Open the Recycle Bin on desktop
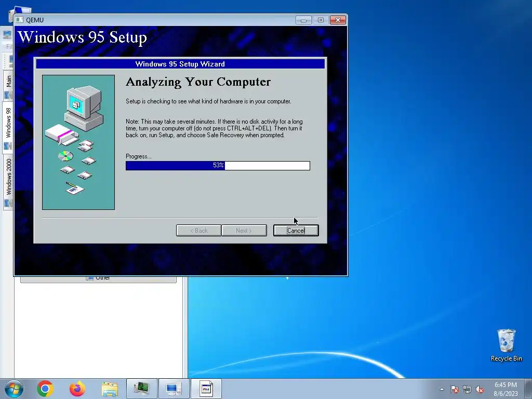The image size is (532, 399). 506,345
